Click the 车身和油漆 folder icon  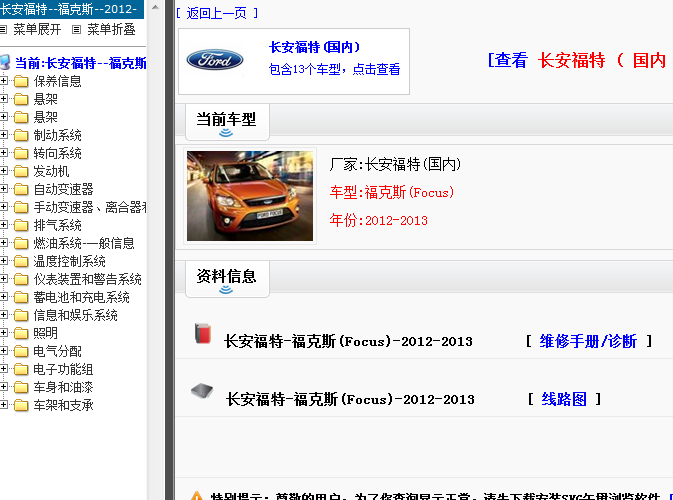21,388
